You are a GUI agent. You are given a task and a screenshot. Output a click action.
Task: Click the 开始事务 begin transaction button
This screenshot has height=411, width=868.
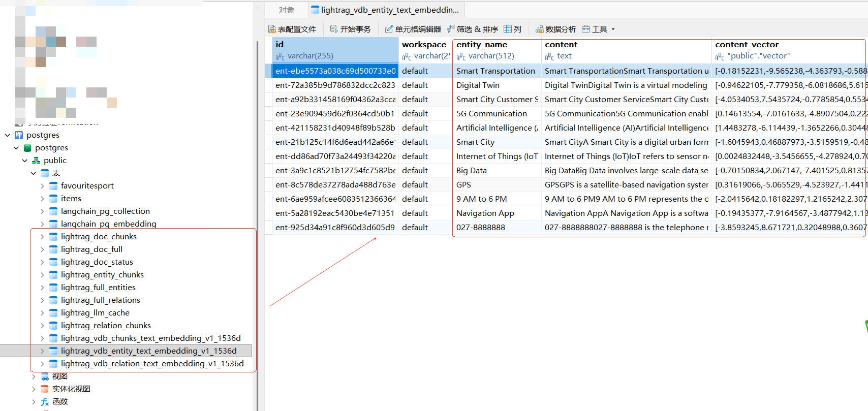351,29
